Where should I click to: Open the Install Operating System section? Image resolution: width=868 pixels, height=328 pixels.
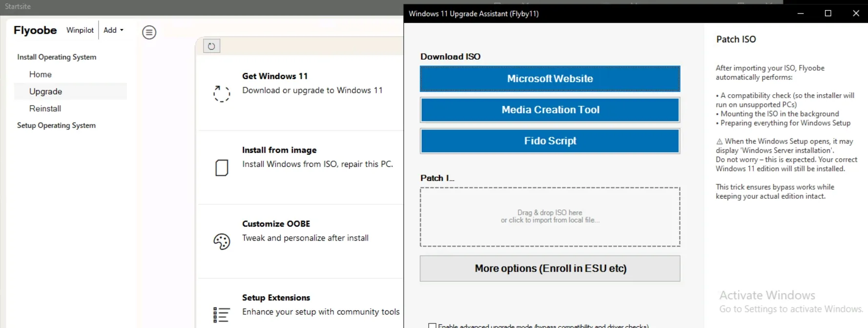[57, 57]
